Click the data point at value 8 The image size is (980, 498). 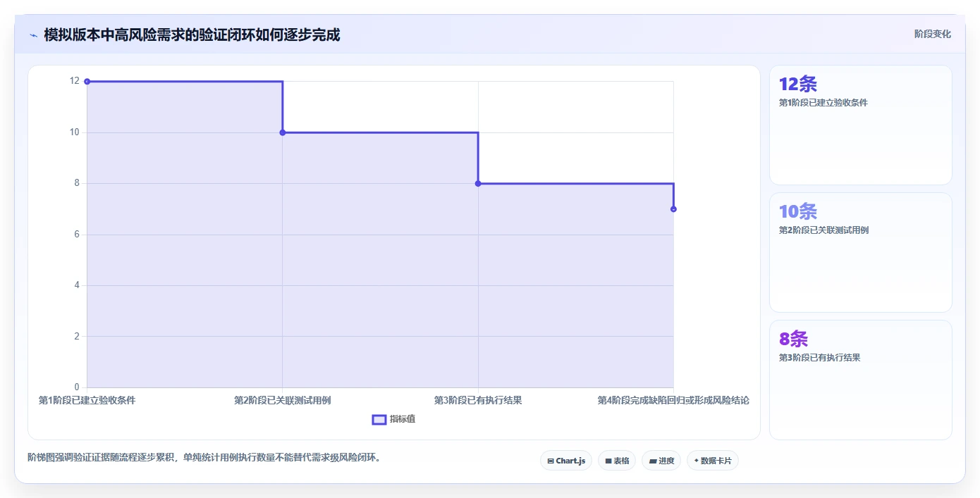(478, 183)
